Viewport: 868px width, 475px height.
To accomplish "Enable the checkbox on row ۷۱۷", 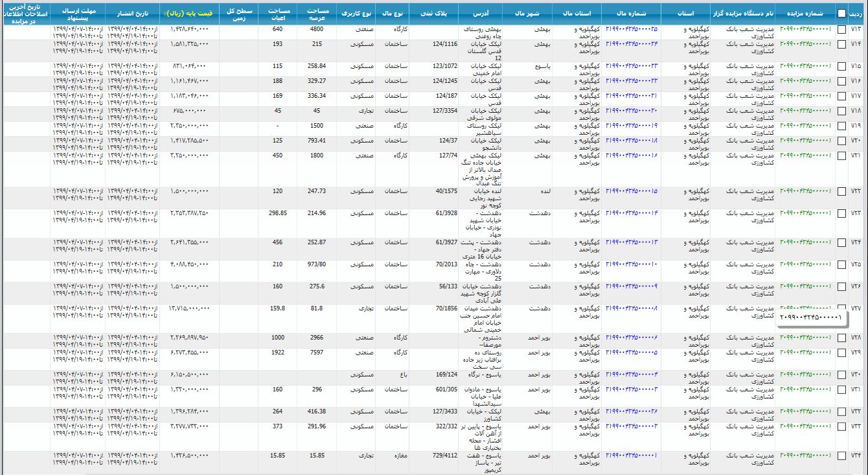I will point(841,97).
